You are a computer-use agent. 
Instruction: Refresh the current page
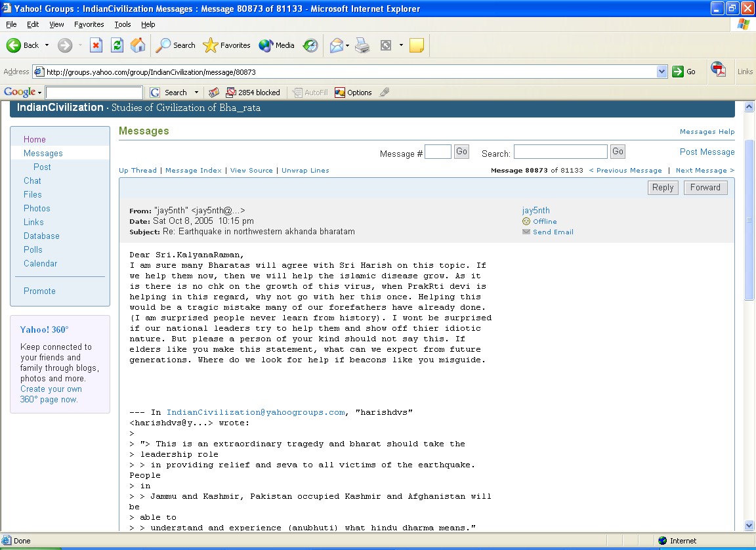tap(117, 45)
